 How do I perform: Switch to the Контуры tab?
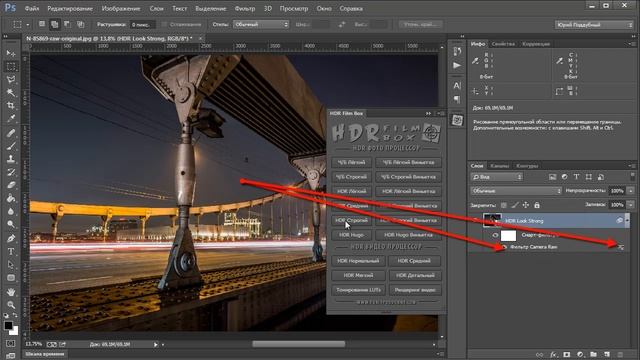(x=527, y=166)
